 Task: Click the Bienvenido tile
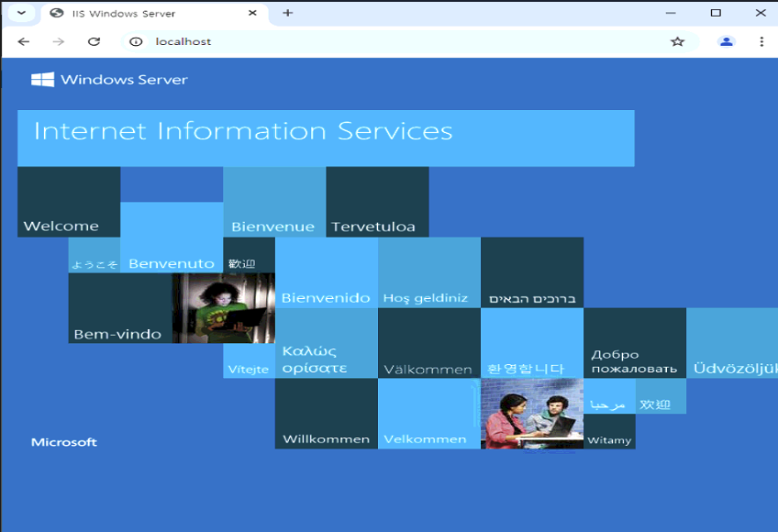pyautogui.click(x=327, y=272)
